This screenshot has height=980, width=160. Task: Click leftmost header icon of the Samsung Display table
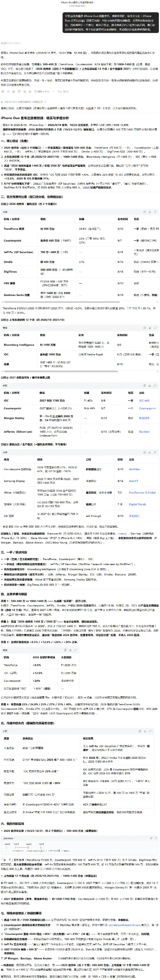click(x=144, y=452)
